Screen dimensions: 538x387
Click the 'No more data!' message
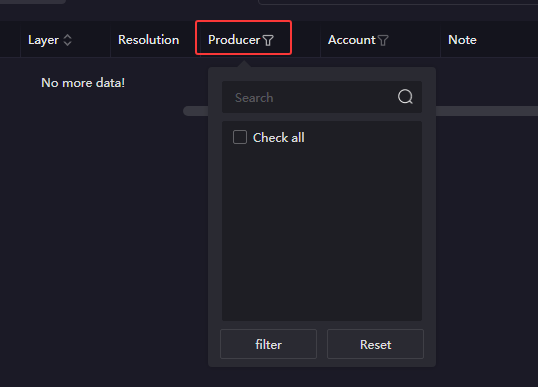coord(83,83)
